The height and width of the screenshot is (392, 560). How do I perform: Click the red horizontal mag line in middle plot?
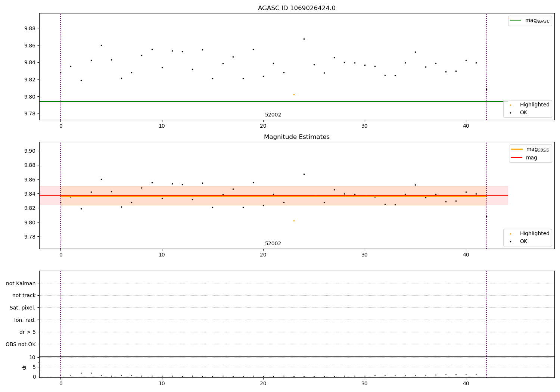point(273,195)
